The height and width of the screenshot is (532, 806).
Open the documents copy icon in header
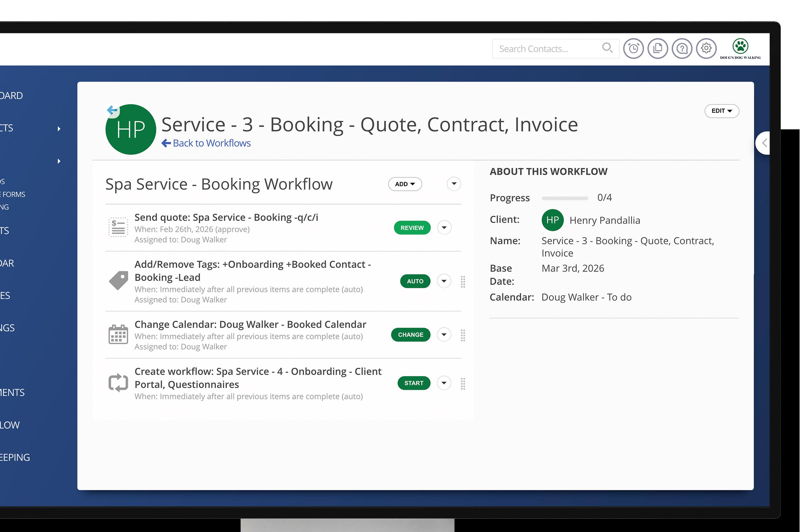coord(657,49)
